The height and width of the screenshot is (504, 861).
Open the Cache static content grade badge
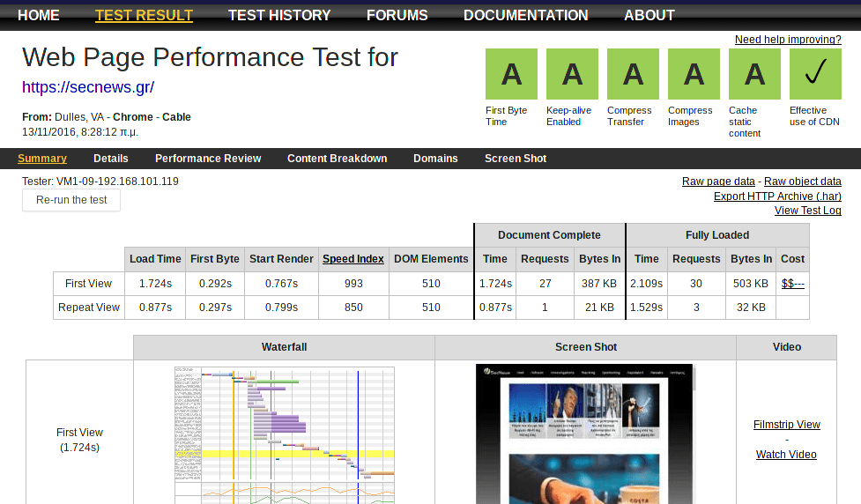coord(755,74)
